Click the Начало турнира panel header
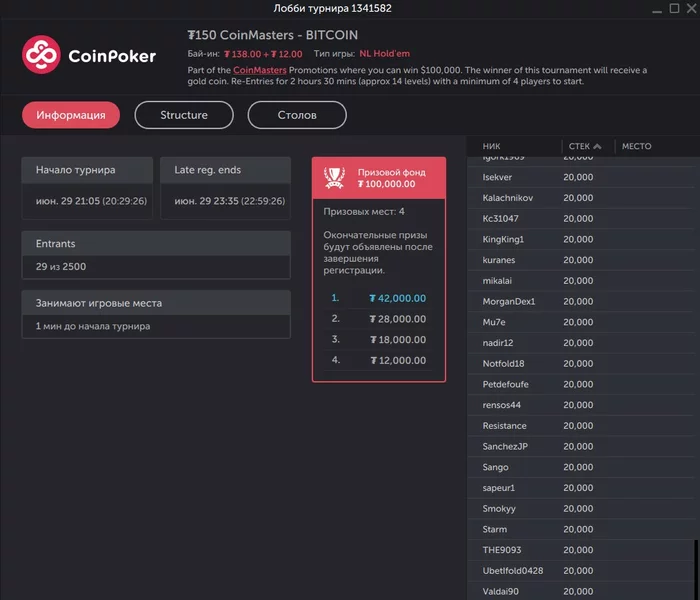This screenshot has width=700, height=600. (x=87, y=170)
